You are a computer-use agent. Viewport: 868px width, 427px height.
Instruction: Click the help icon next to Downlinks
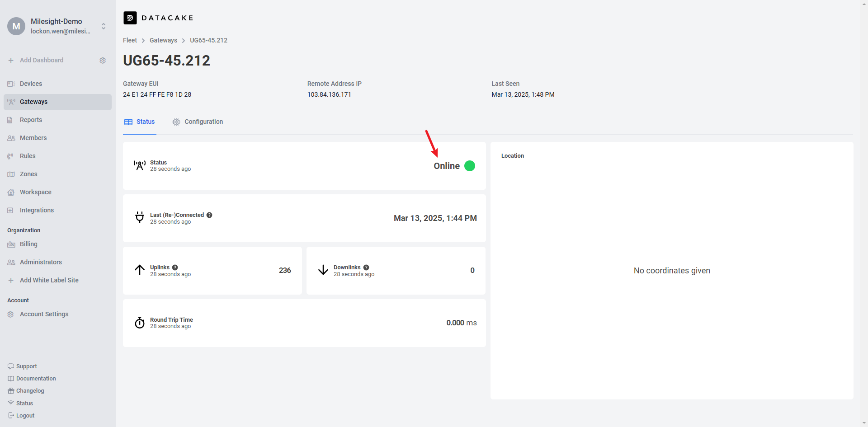pos(366,267)
